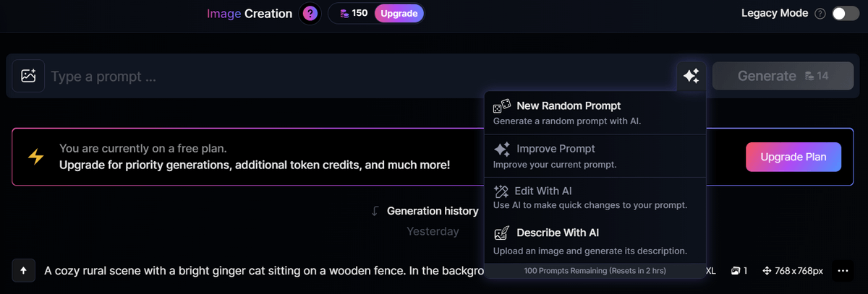The height and width of the screenshot is (294, 868).
Task: Click the Generate button
Action: (783, 76)
